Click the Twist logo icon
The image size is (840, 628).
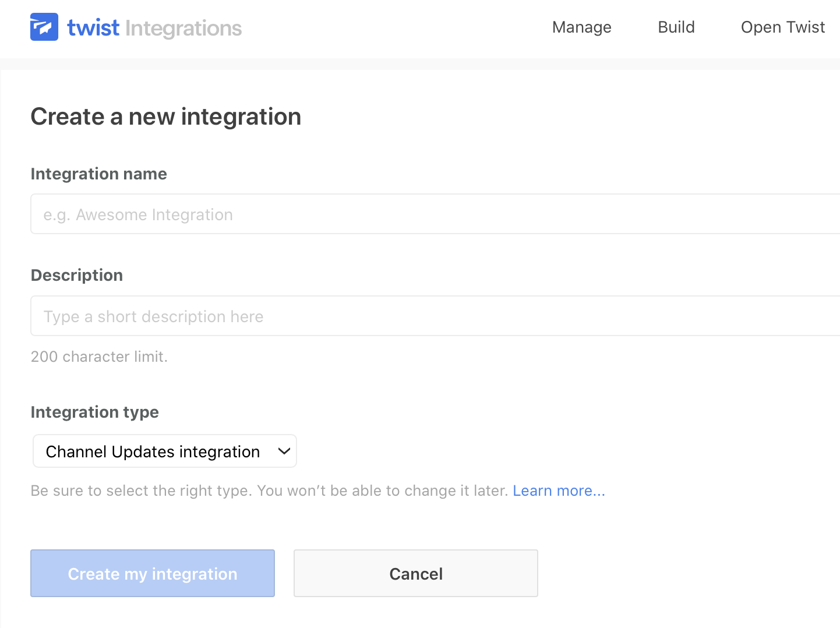coord(44,27)
